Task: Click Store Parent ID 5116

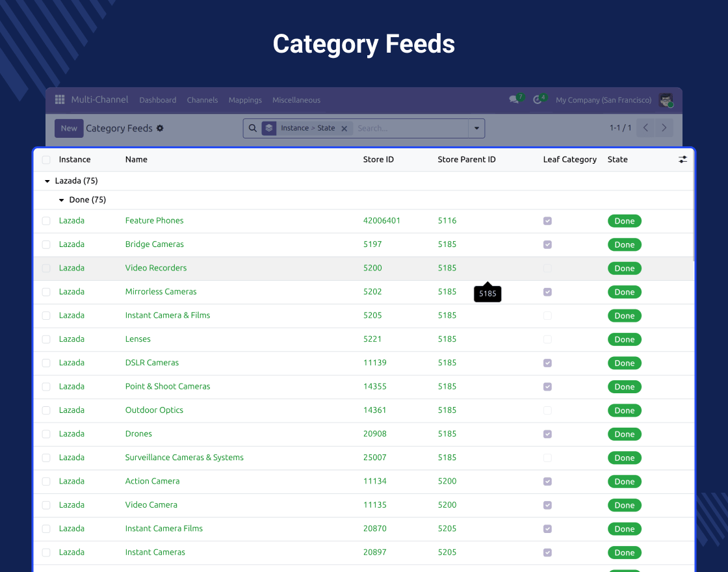Action: [x=447, y=220]
